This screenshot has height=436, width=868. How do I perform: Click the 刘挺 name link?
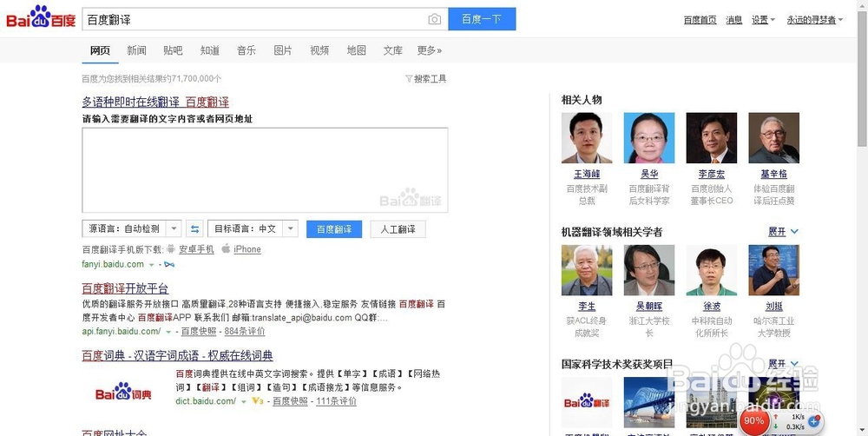[x=774, y=307]
